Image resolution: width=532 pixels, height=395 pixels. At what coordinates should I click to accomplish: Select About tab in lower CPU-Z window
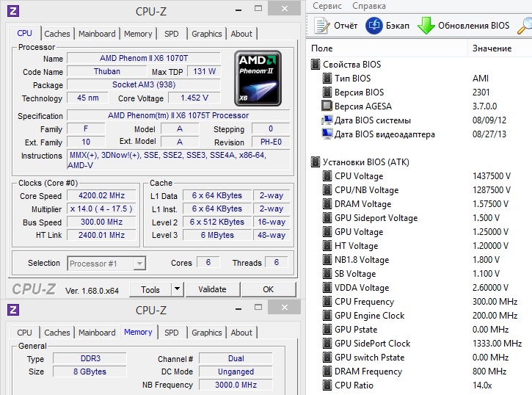pos(241,333)
